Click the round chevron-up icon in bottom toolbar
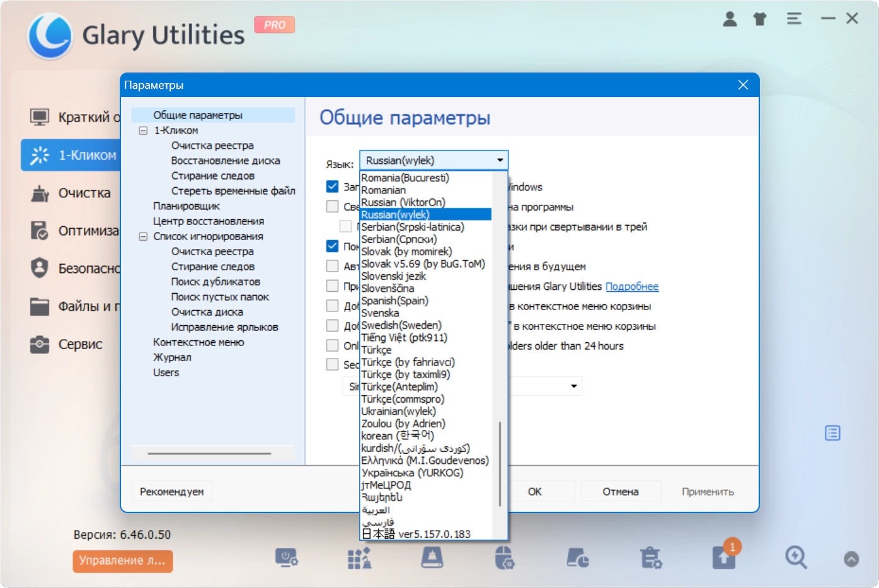 pyautogui.click(x=851, y=559)
